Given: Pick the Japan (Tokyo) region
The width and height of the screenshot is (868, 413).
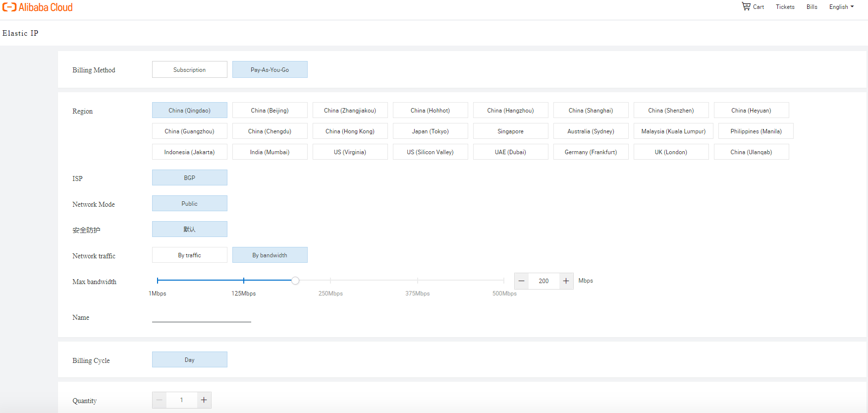Looking at the screenshot, I should [x=431, y=131].
